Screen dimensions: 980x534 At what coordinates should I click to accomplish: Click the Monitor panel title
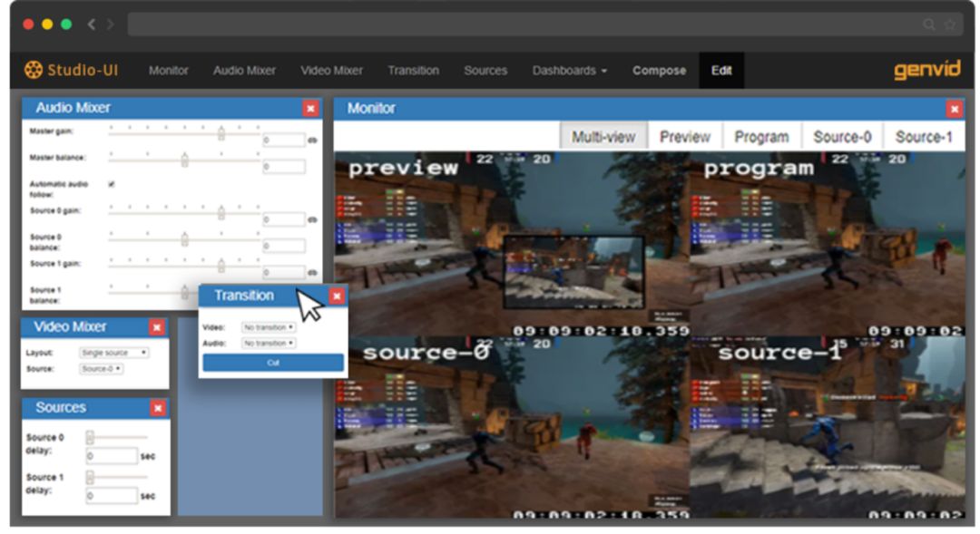pyautogui.click(x=371, y=109)
